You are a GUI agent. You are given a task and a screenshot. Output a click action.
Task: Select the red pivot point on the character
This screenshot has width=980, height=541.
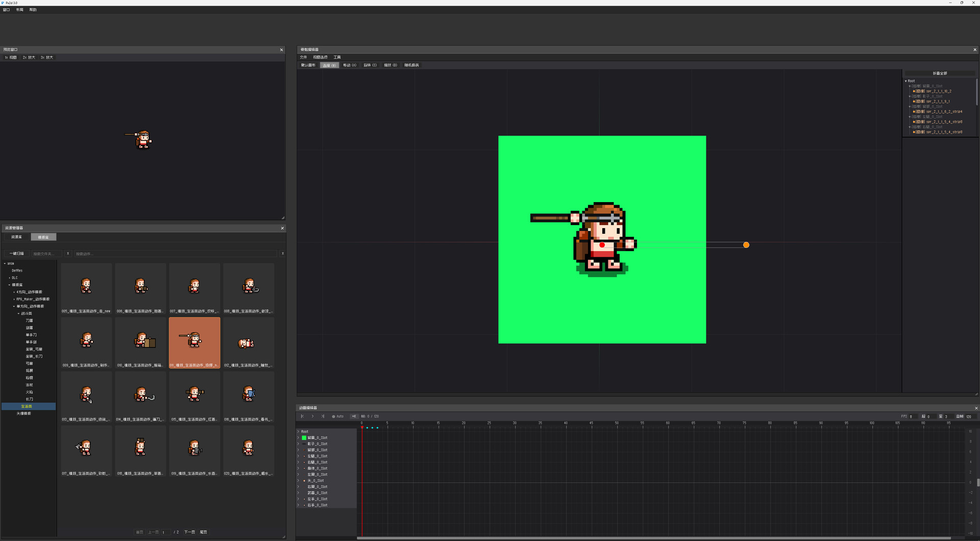[x=602, y=245]
